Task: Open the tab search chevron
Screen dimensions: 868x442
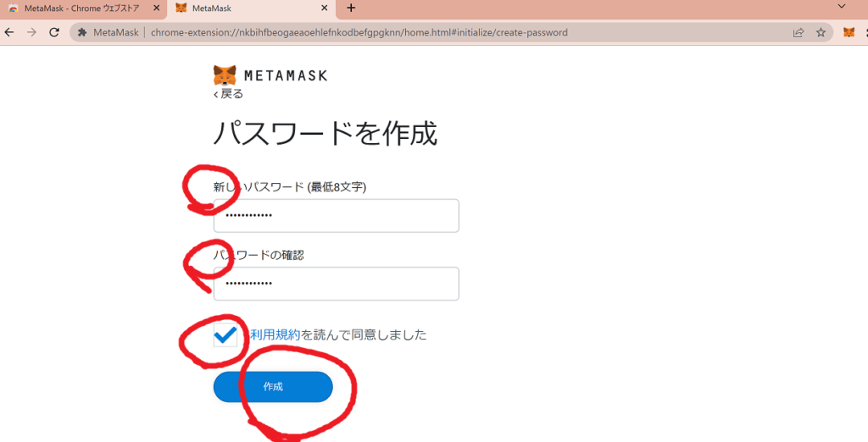Action: point(842,7)
